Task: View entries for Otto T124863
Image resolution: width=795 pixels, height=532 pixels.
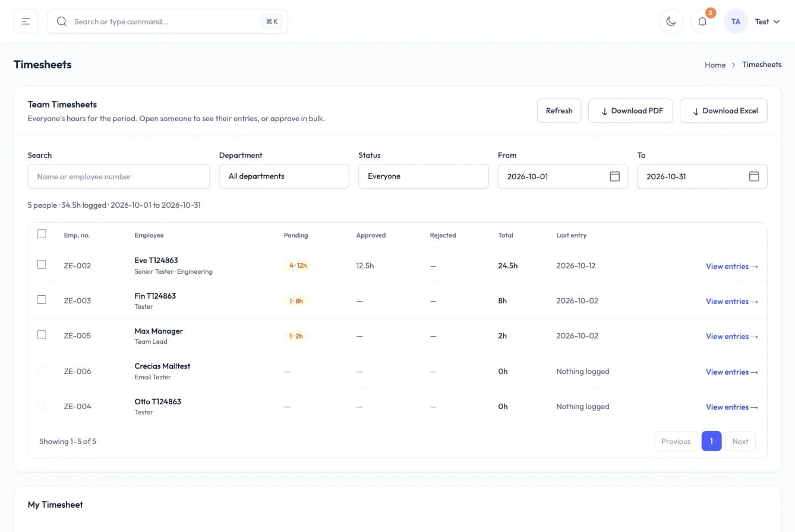Action: point(732,407)
